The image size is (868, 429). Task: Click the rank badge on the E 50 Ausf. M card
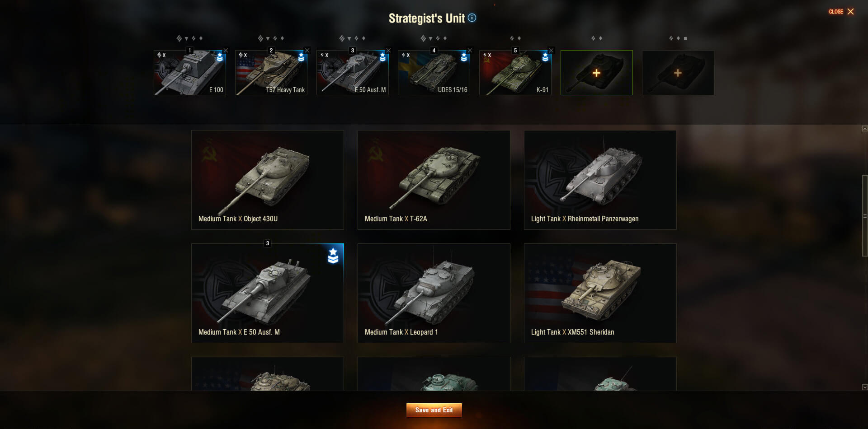pyautogui.click(x=333, y=256)
